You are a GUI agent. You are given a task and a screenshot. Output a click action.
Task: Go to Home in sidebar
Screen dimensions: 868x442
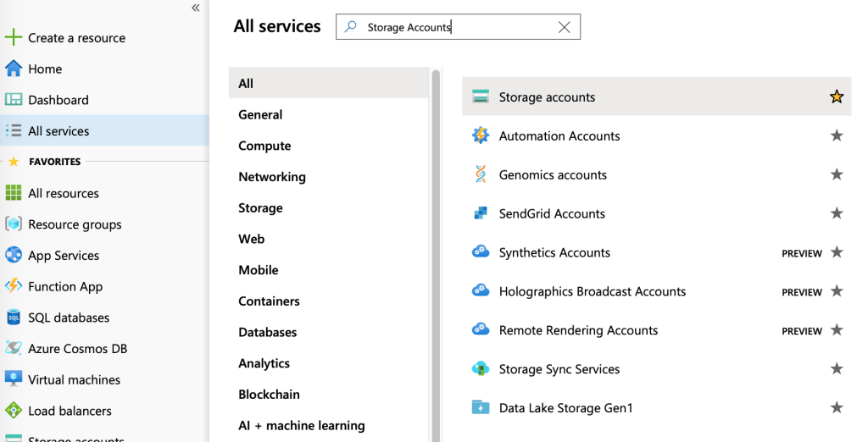coord(45,69)
